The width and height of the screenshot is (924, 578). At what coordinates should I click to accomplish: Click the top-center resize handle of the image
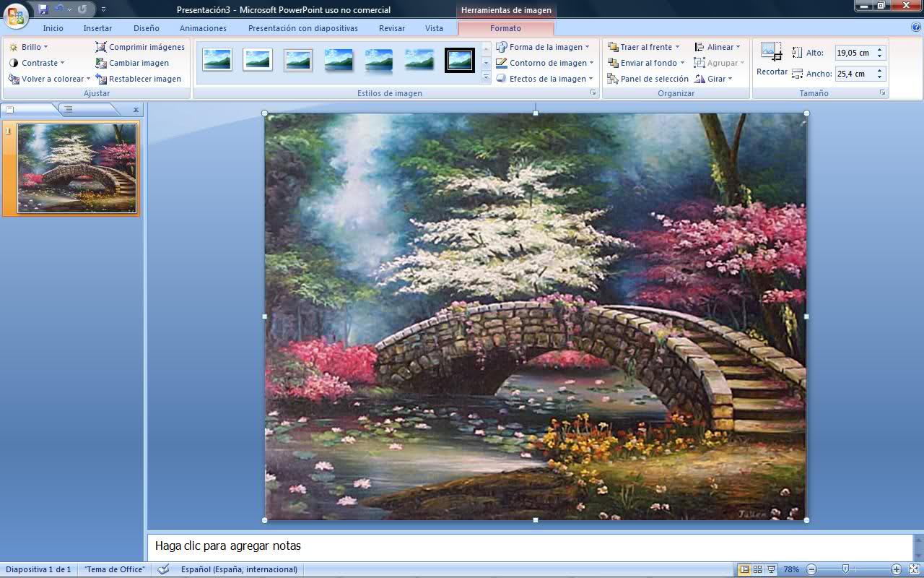(536, 113)
